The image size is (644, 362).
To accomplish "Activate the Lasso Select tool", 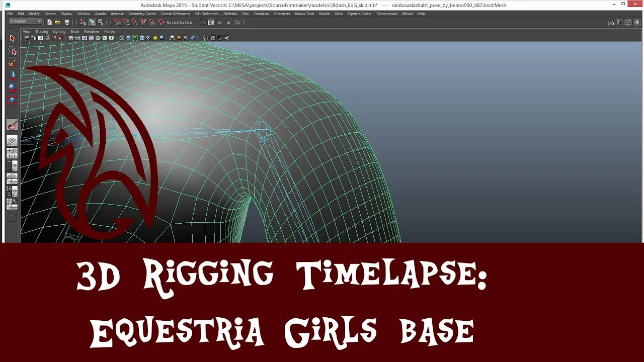I will click(x=12, y=51).
